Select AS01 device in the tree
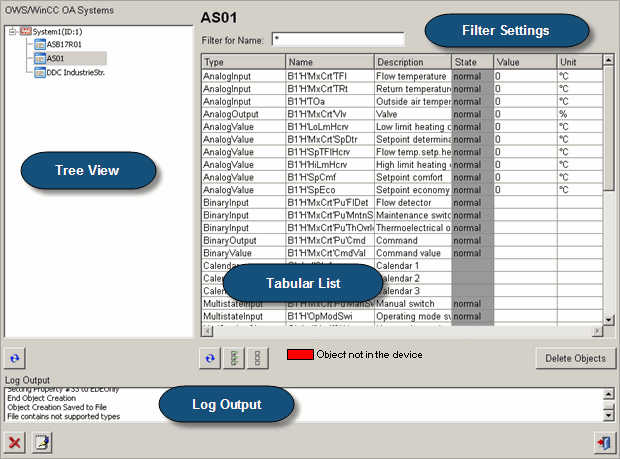Screen dimensions: 620x459 [x=57, y=59]
